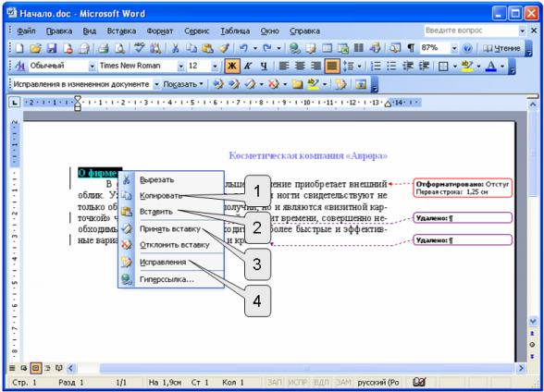544x392 pixels.
Task: Open the Таблица menu
Action: (x=235, y=31)
